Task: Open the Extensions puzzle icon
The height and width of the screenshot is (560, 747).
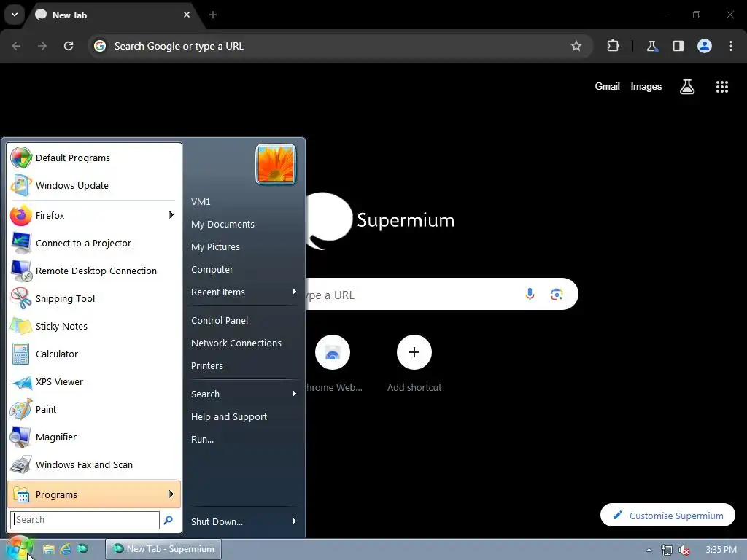Action: (x=613, y=46)
